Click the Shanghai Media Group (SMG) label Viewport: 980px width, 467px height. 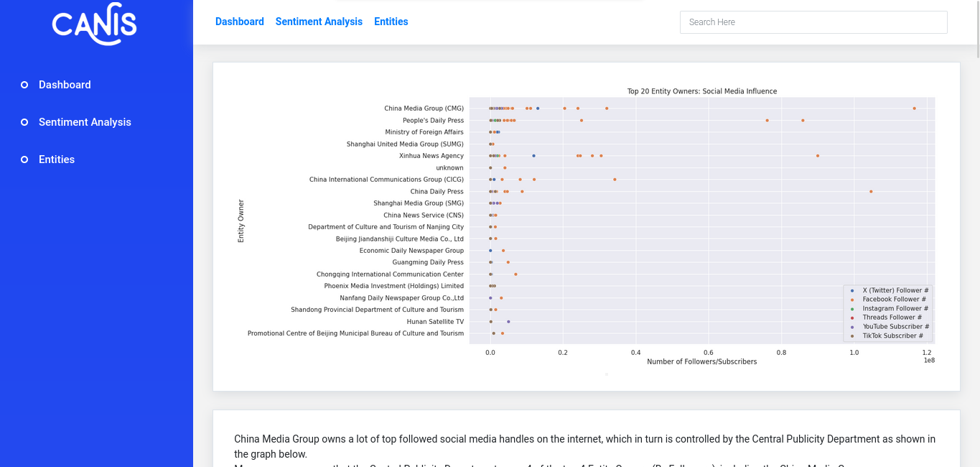click(419, 203)
